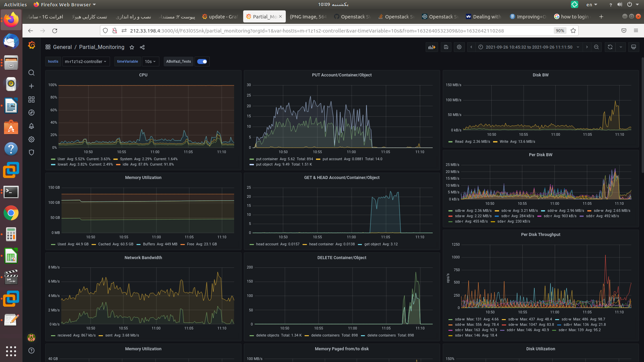Click the zoom out time range icon
Screen dimensions: 644x362
click(596, 47)
